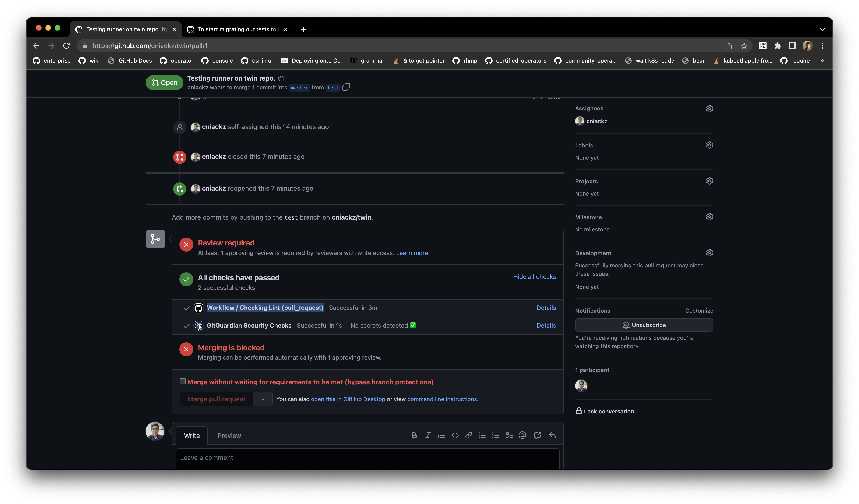Click the mention (@) icon in the editor
Image resolution: width=859 pixels, height=504 pixels.
522,435
